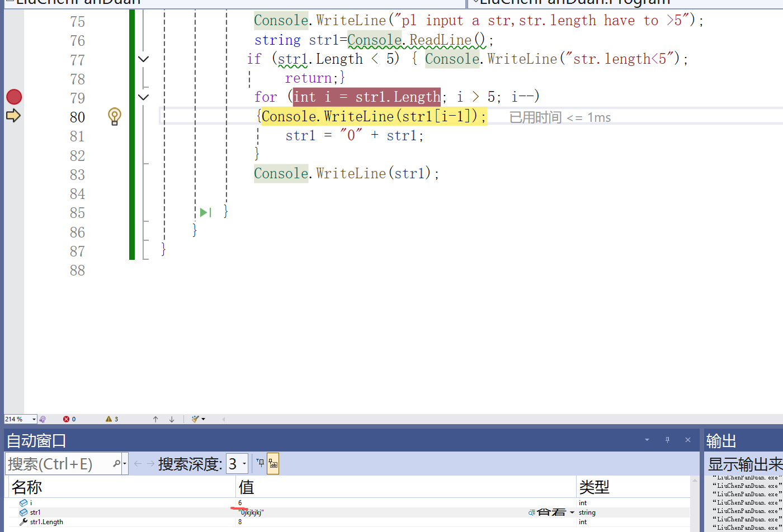This screenshot has width=783, height=532.
Task: Click the 值 column header
Action: click(x=406, y=487)
